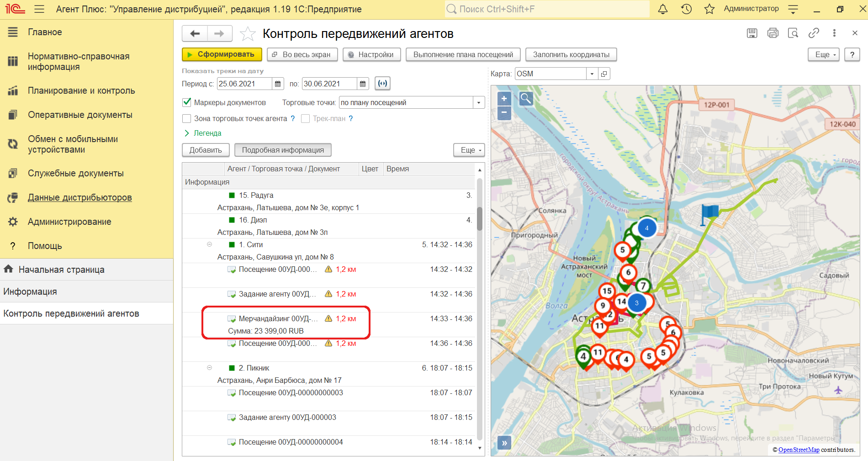Open Нормативно-справочная информация section
The image size is (868, 461).
(x=79, y=61)
